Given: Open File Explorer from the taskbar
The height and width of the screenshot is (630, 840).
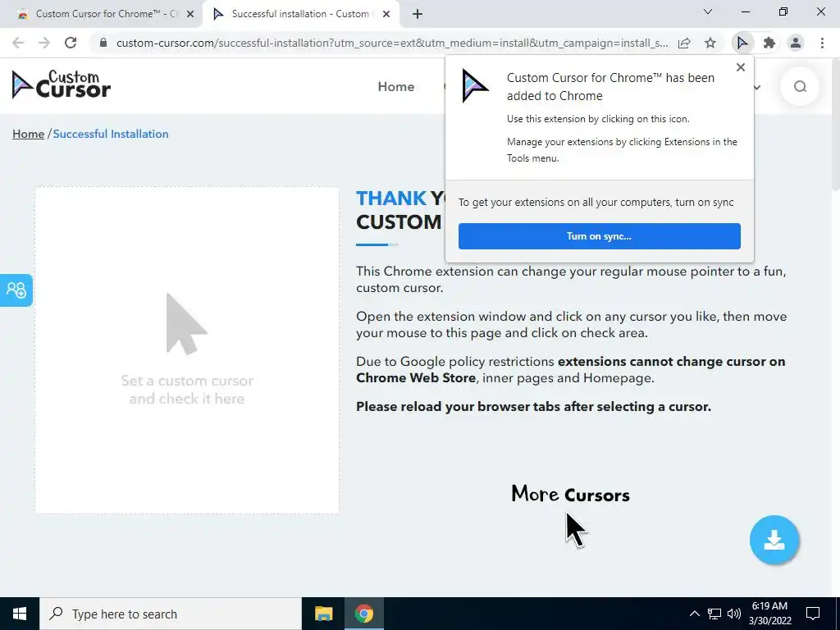Looking at the screenshot, I should pyautogui.click(x=323, y=614).
